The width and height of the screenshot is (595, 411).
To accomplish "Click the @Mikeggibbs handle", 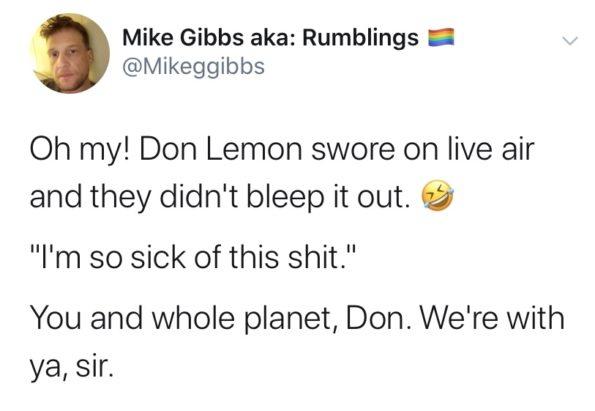I will point(193,66).
